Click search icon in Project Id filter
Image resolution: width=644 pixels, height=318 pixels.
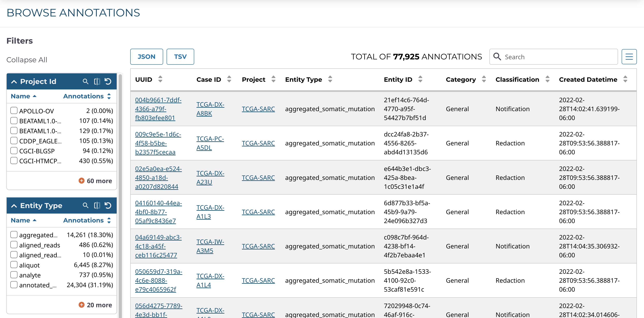[x=86, y=81]
